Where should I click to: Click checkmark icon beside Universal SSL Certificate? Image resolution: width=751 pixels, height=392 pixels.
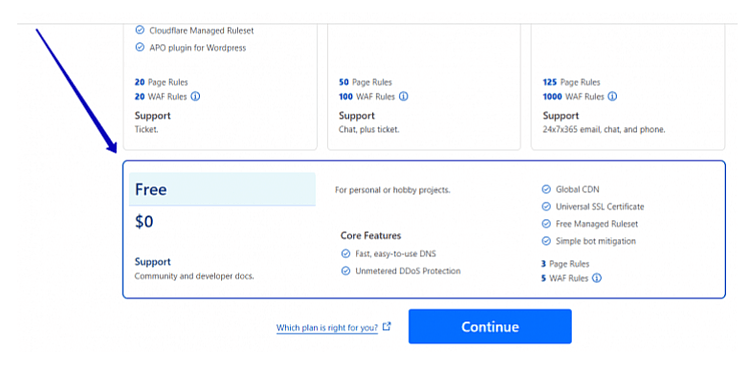546,207
